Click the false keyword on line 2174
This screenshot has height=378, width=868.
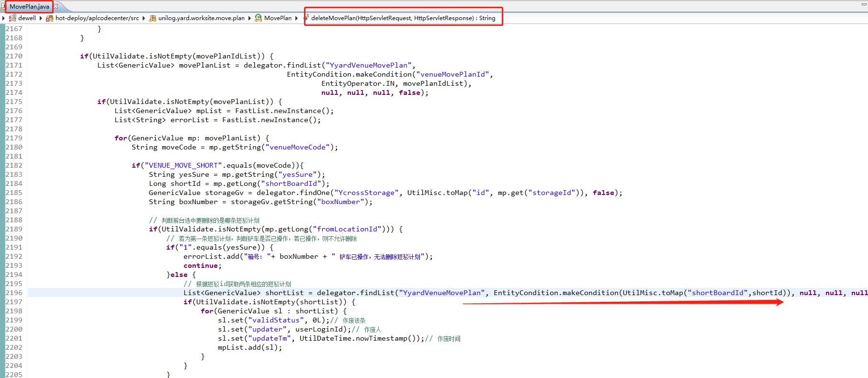[409, 92]
